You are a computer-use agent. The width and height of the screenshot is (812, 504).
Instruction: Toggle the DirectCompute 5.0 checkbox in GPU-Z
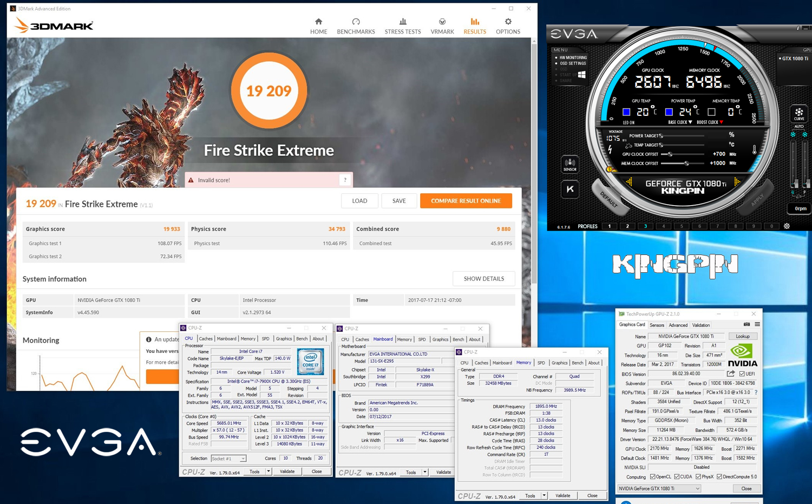click(x=719, y=477)
